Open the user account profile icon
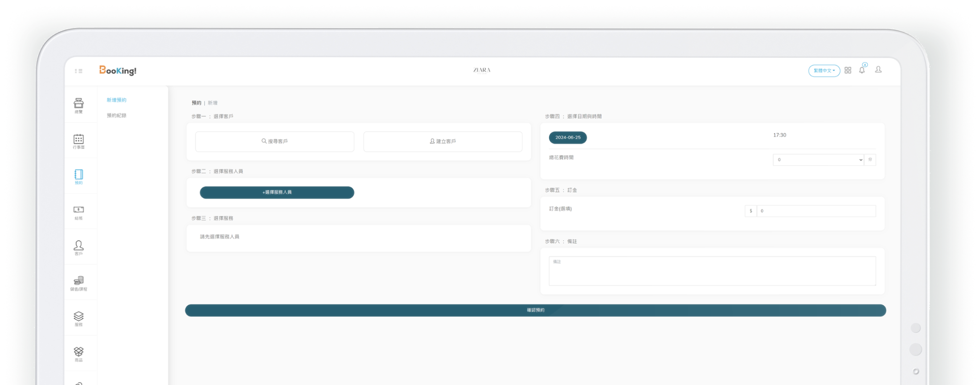The image size is (980, 385). 878,70
